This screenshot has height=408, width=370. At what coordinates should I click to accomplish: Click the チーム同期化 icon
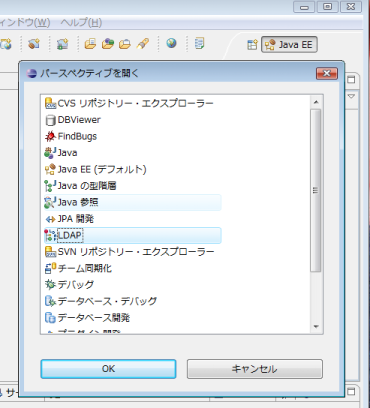(x=50, y=268)
